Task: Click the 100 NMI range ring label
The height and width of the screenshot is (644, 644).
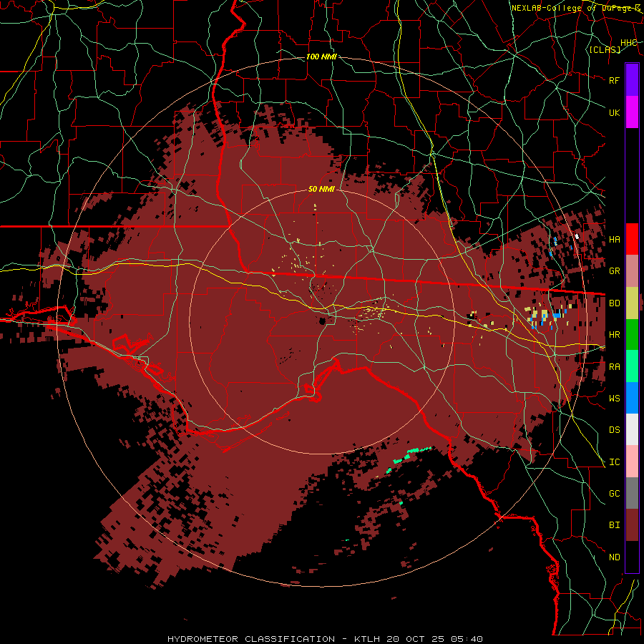Action: point(321,57)
